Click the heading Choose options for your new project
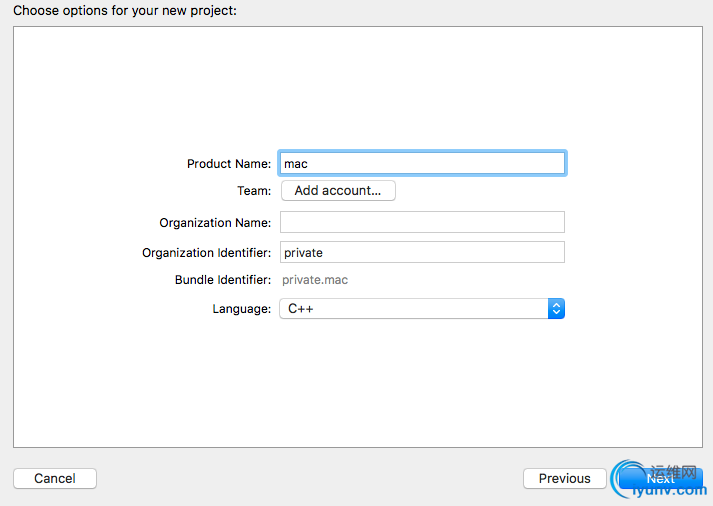This screenshot has height=506, width=713. tap(125, 10)
